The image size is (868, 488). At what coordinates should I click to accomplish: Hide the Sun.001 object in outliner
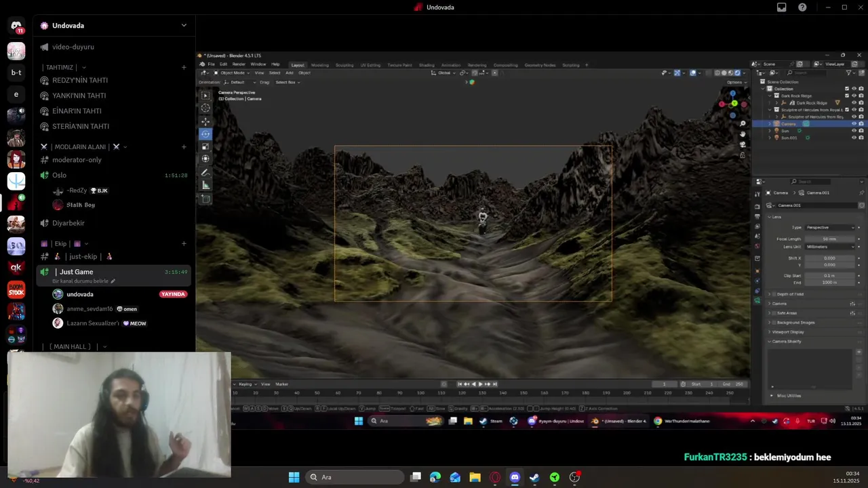tap(854, 138)
